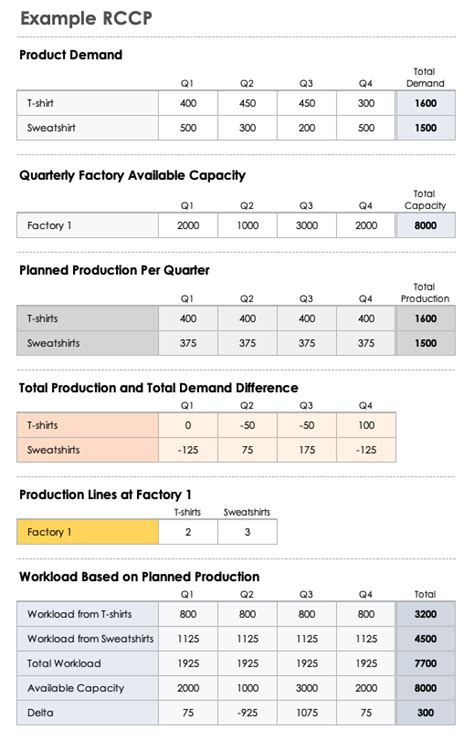This screenshot has height=750, width=474.
Task: Select the Total Capacity cell showing 8000
Action: pos(426,225)
